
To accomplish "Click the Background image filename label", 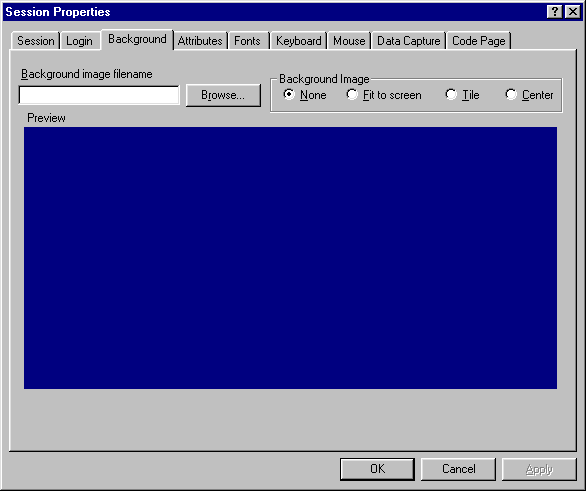I will (87, 74).
